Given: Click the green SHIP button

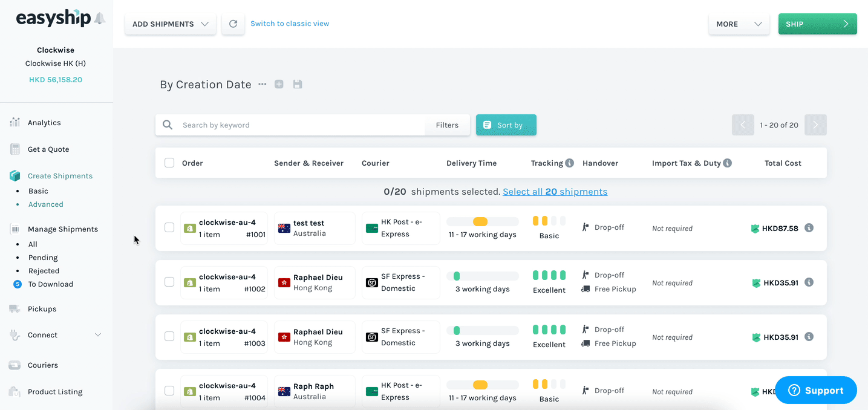Looking at the screenshot, I should pos(817,24).
